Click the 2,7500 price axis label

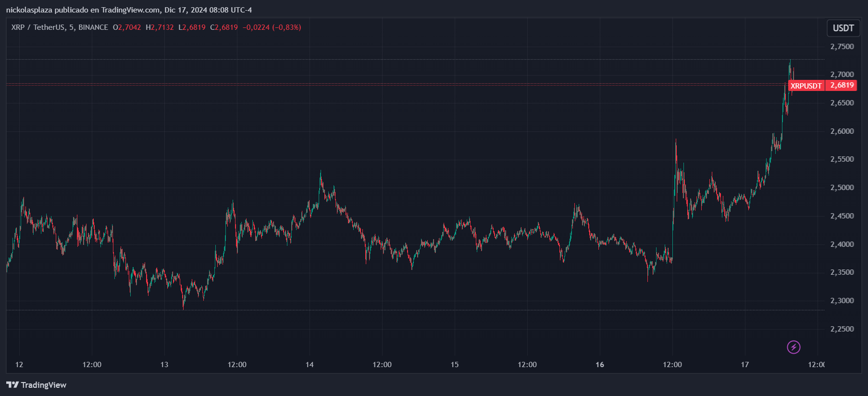click(x=842, y=47)
